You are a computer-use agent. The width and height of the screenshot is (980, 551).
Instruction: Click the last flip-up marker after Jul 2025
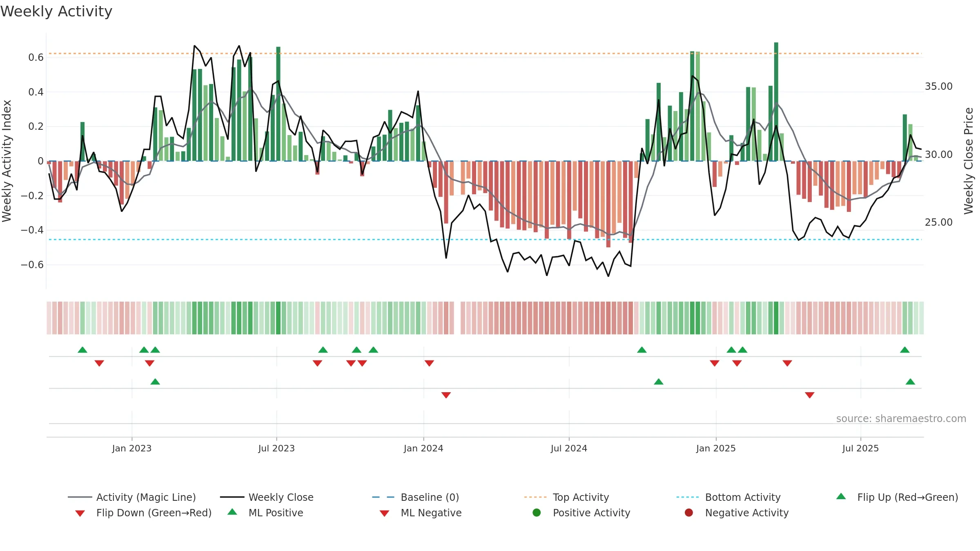point(905,350)
